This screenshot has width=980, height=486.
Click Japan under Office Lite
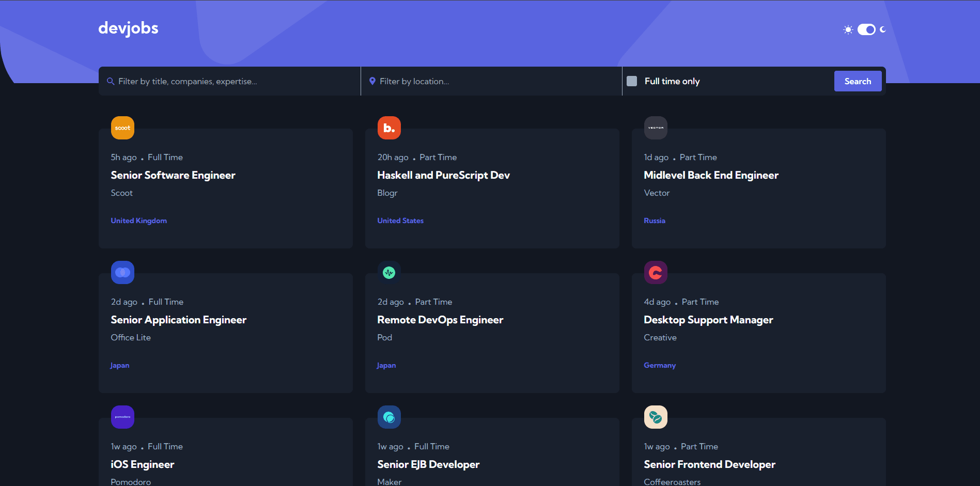pyautogui.click(x=120, y=365)
